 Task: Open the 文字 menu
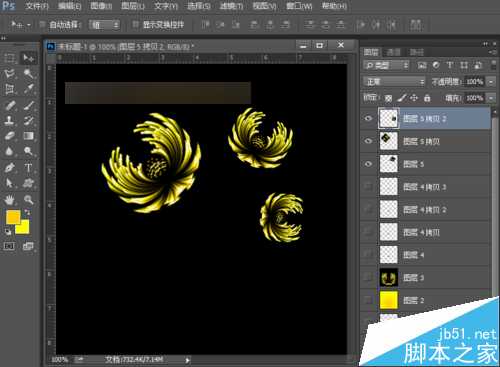pyautogui.click(x=166, y=6)
